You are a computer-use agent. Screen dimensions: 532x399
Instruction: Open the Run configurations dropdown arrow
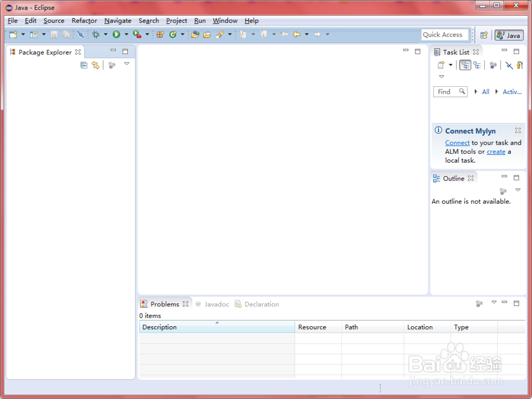[x=126, y=34]
